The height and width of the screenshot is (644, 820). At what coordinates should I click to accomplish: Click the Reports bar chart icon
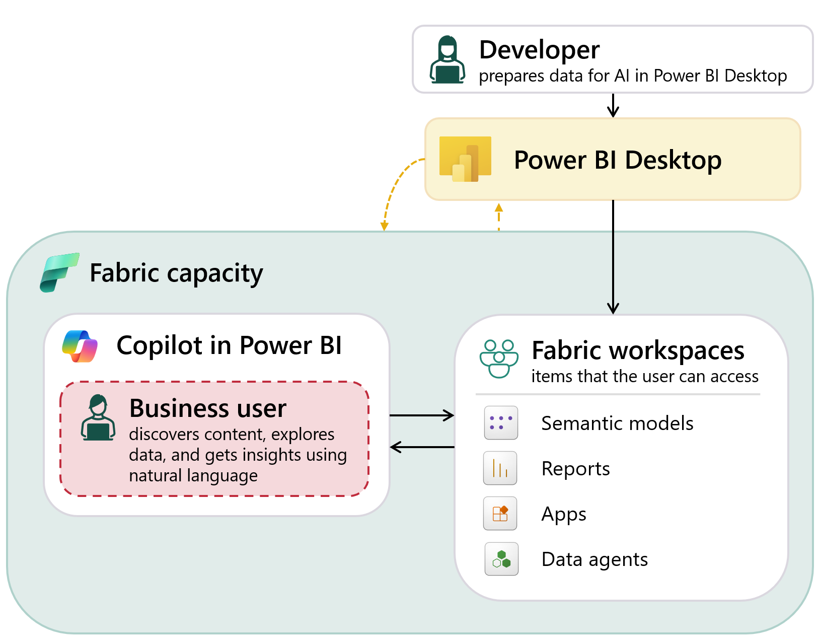point(500,468)
